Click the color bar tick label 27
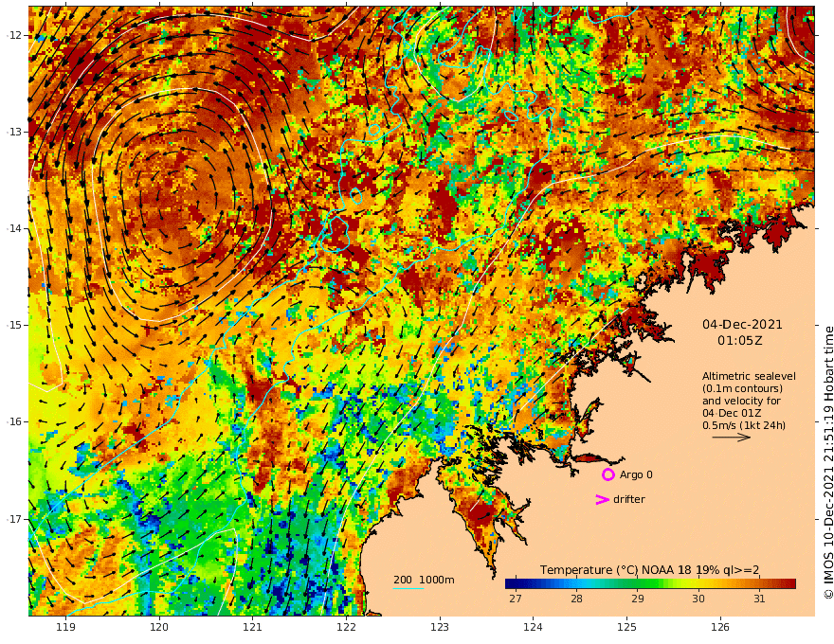Screen dimensions: 834x644 tap(516, 599)
